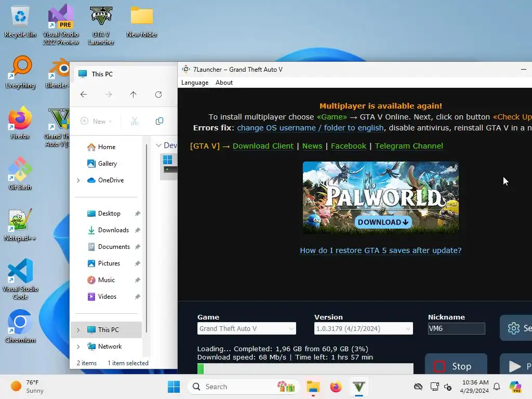Click the back arrow in File Explorer
The height and width of the screenshot is (399, 532).
(x=84, y=95)
